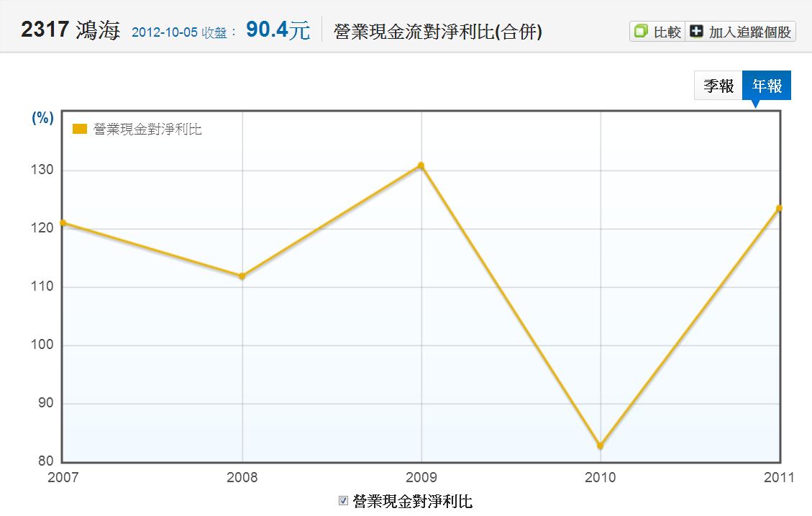
Task: Click the green compare icon
Action: pos(641,31)
